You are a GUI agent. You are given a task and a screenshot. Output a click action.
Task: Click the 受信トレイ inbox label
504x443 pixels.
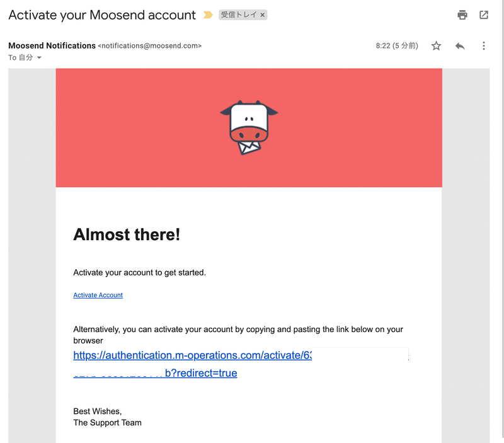(239, 14)
